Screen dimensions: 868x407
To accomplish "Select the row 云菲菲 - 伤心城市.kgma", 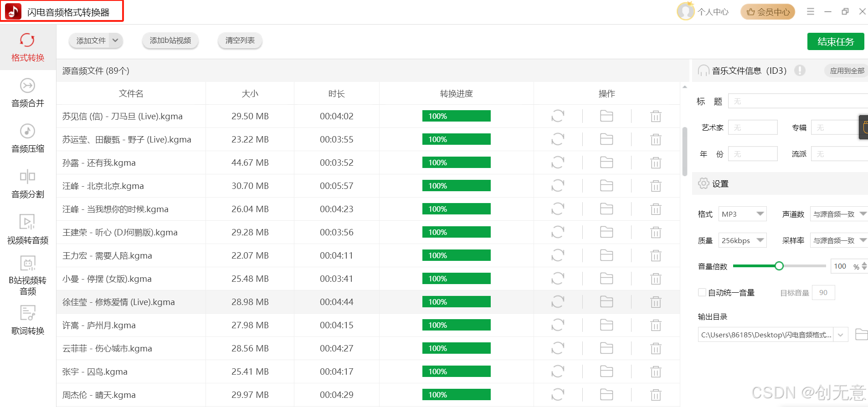I will pos(368,348).
